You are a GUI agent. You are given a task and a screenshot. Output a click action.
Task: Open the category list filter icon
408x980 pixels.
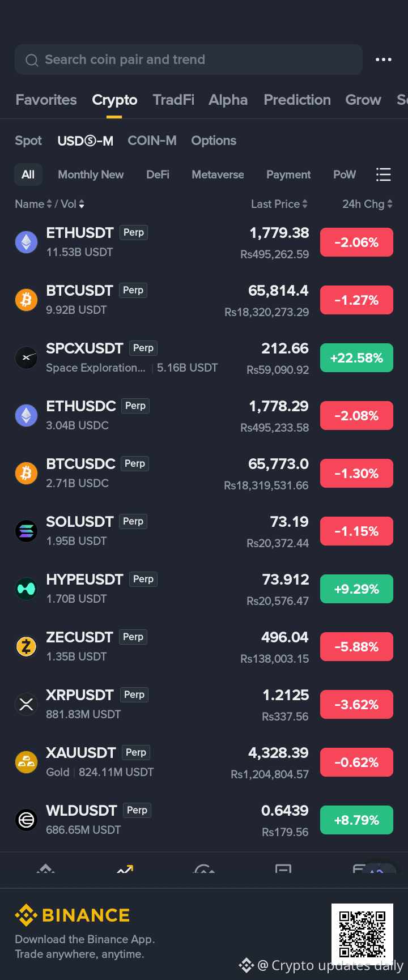pos(384,174)
